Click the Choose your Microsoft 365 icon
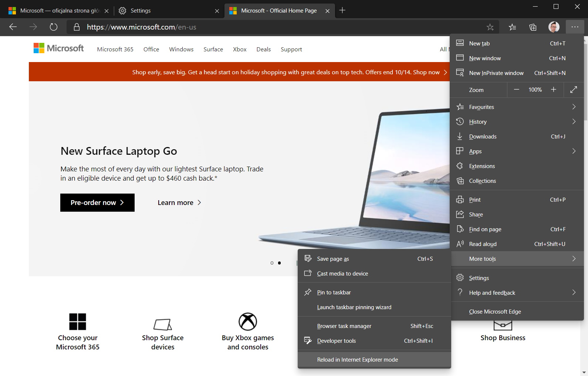 [78, 321]
